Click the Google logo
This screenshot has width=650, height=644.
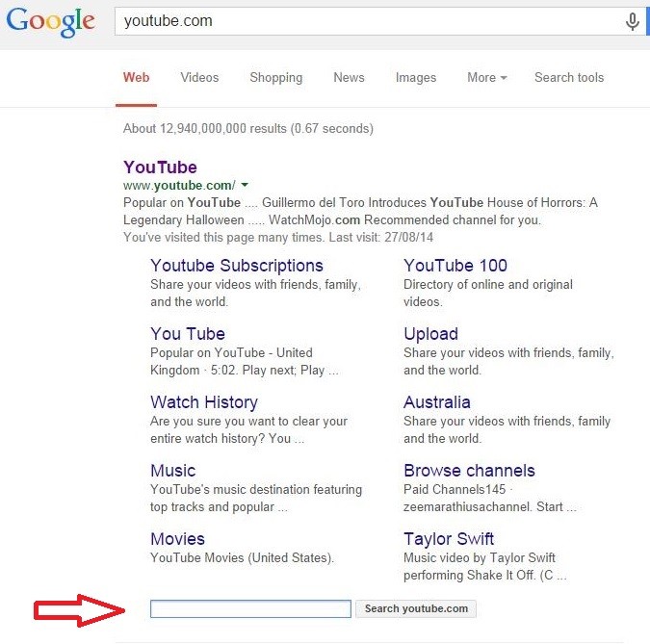pos(50,21)
